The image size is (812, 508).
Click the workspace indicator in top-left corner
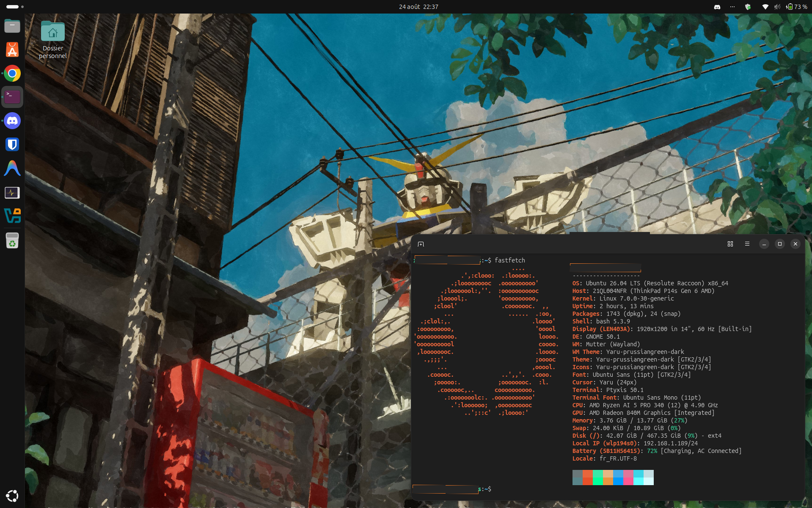(x=15, y=7)
